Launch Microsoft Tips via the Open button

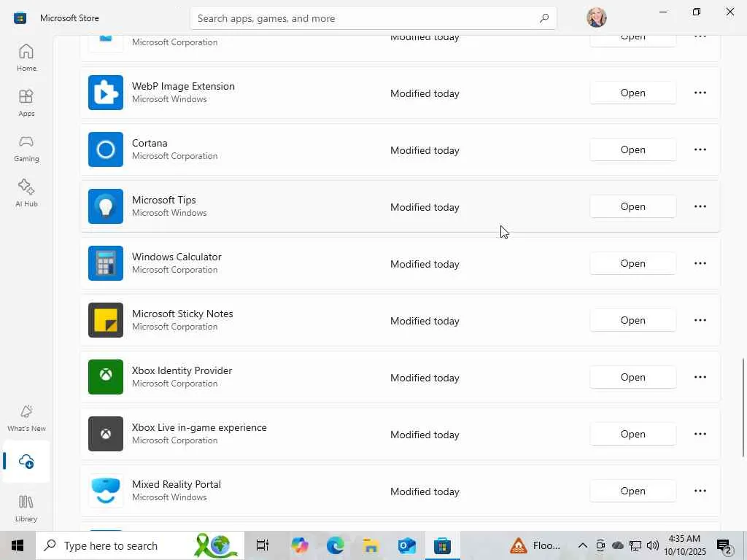coord(632,206)
